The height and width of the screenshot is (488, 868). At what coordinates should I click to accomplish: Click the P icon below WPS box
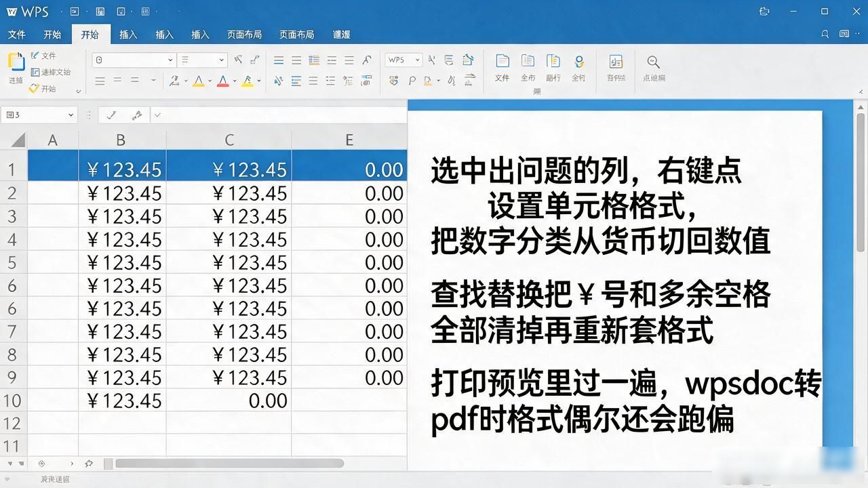tap(412, 81)
